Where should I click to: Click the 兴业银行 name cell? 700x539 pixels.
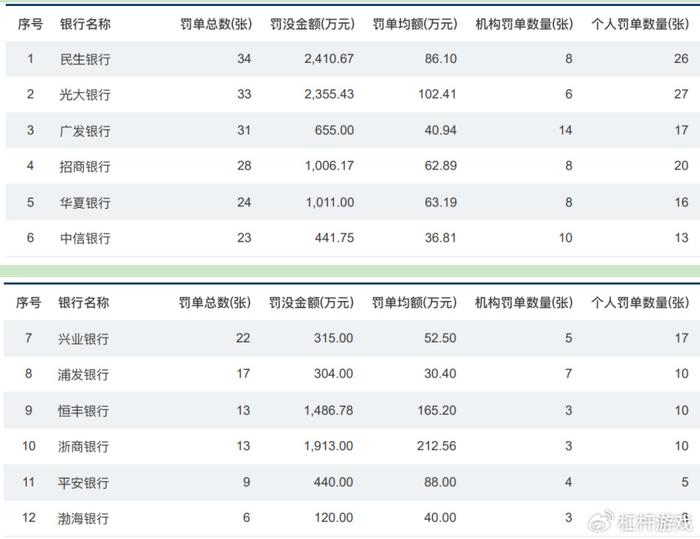click(83, 338)
